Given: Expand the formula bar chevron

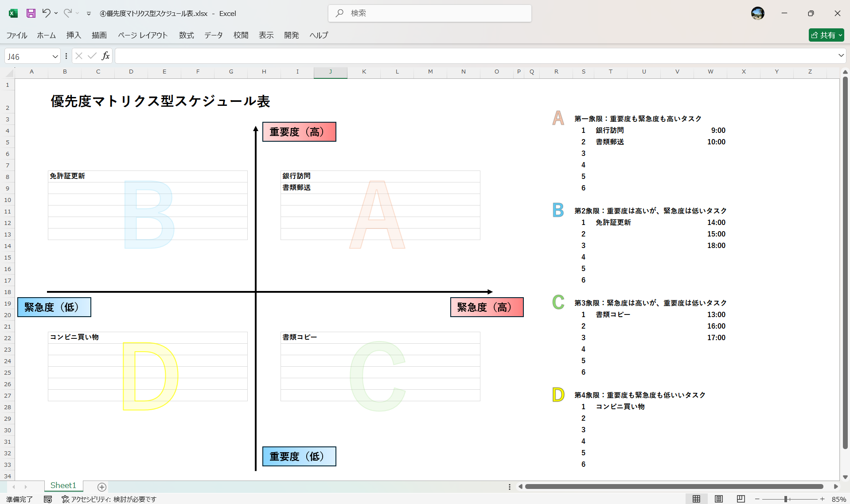Looking at the screenshot, I should 840,56.
